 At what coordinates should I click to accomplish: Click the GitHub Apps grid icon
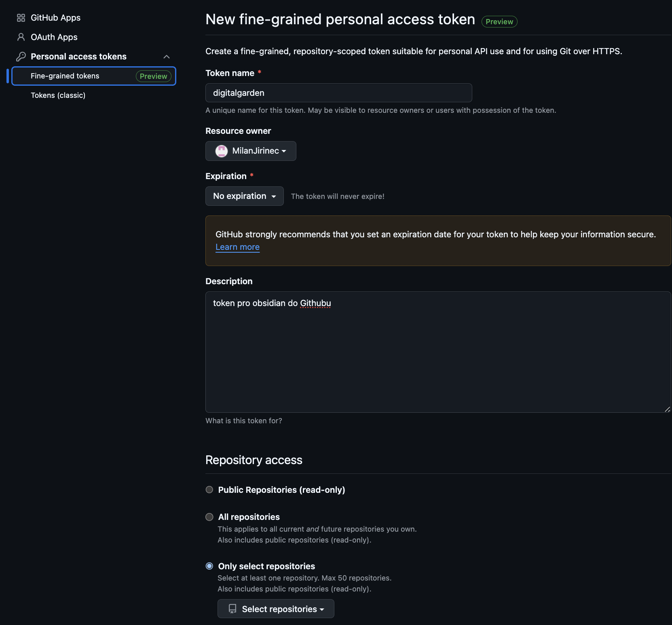coord(21,18)
